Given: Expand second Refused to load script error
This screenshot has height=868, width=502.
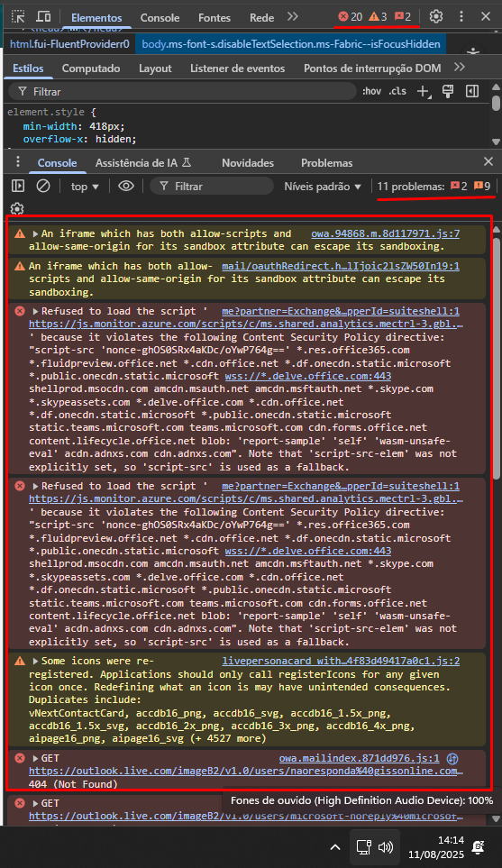Looking at the screenshot, I should click(x=35, y=487).
